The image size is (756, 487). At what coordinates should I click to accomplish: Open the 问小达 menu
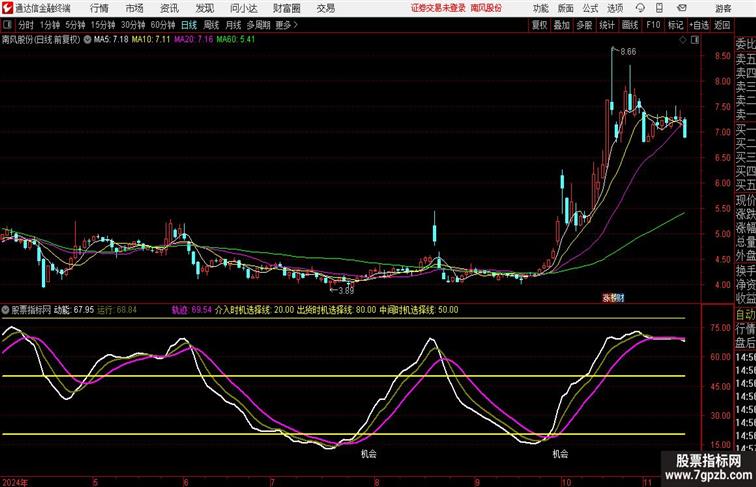pos(243,8)
